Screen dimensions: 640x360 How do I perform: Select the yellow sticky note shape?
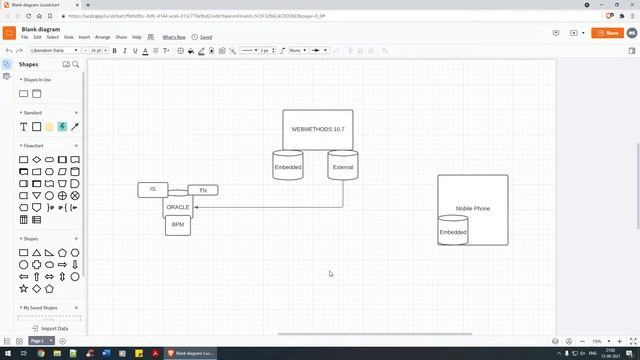(x=49, y=127)
